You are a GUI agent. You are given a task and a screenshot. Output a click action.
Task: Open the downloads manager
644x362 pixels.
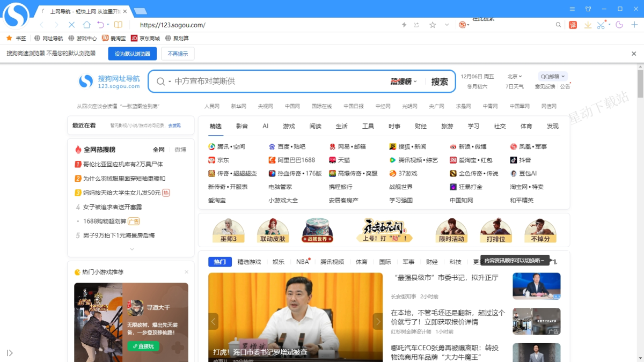tap(588, 25)
